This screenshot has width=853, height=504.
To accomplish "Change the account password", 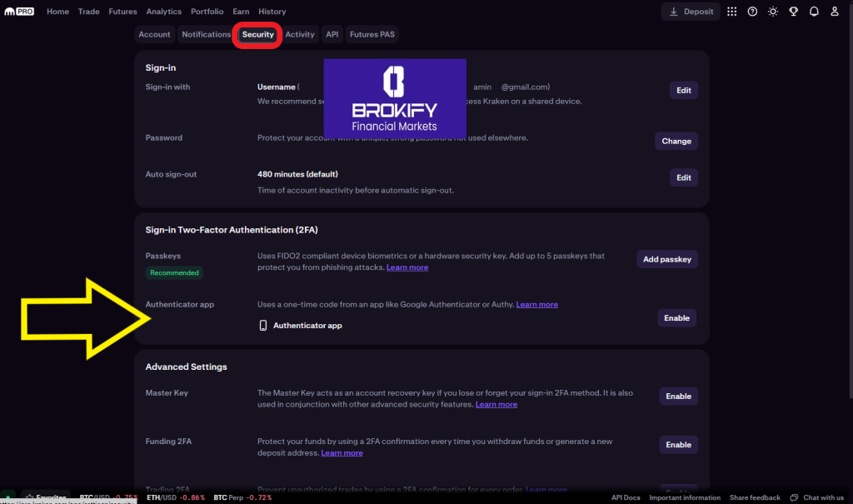I will point(676,141).
